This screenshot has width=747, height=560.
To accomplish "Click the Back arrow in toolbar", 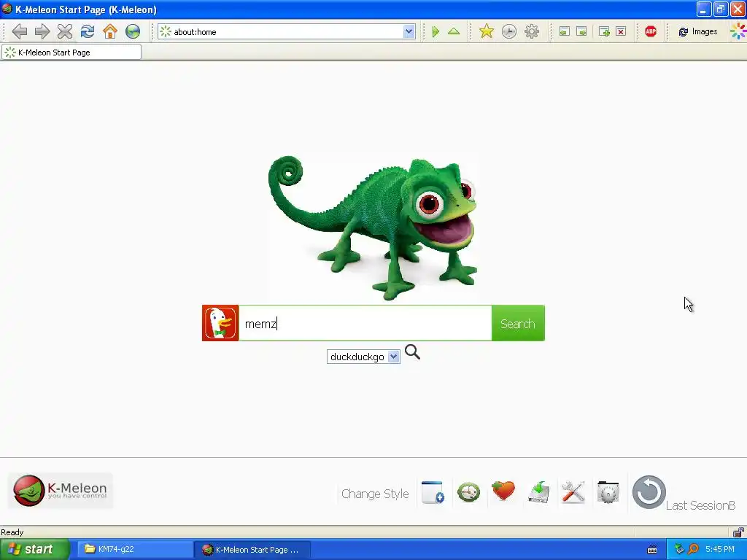I will pos(20,31).
